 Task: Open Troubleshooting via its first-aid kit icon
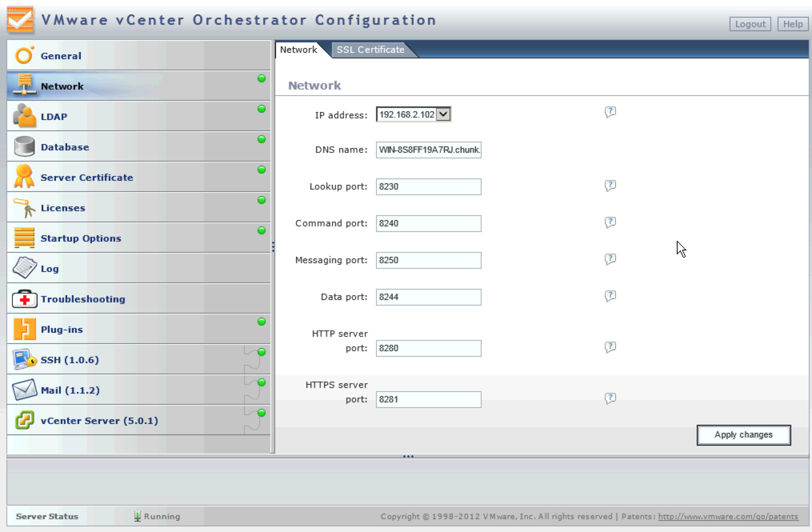[24, 299]
